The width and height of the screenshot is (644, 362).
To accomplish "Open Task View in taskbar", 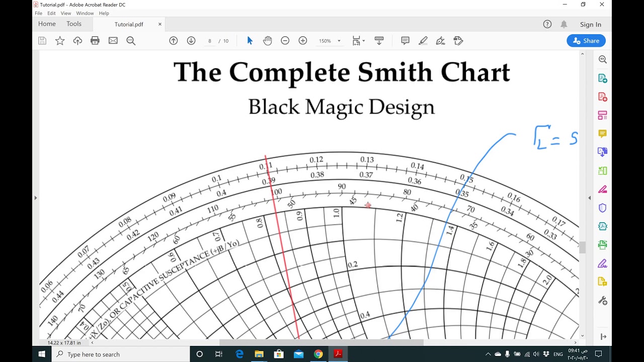I will coord(219,354).
